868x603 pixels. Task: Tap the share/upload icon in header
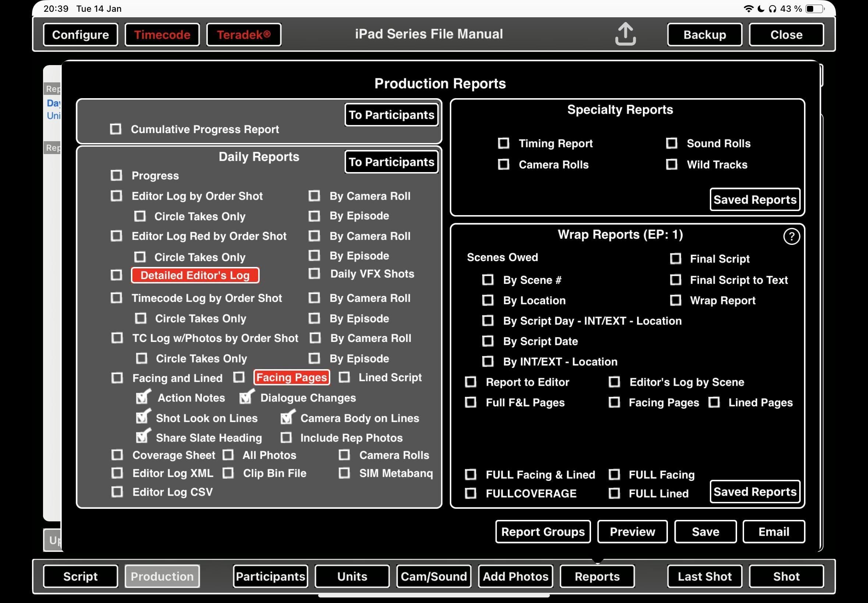(x=625, y=34)
